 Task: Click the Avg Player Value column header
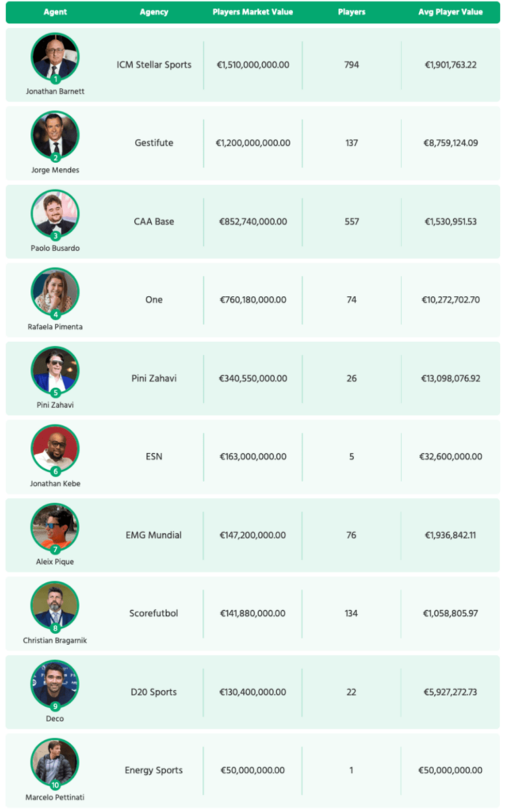(x=450, y=12)
